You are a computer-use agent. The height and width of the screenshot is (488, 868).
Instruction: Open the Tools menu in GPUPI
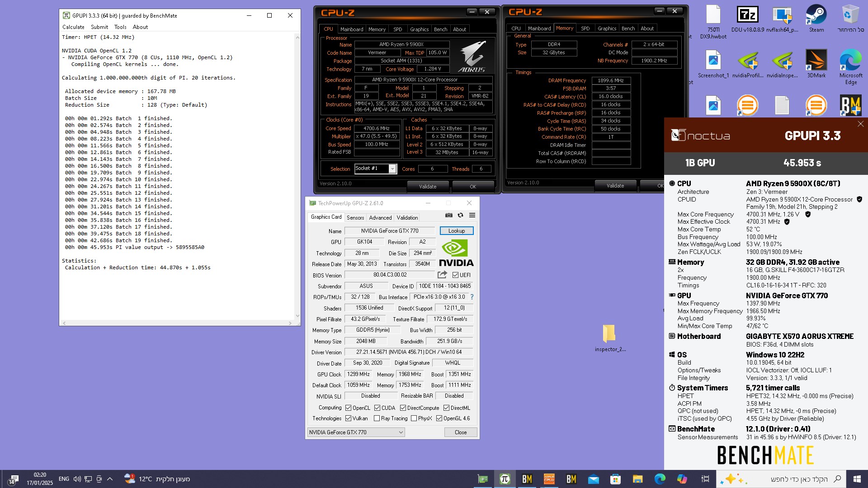click(x=120, y=27)
